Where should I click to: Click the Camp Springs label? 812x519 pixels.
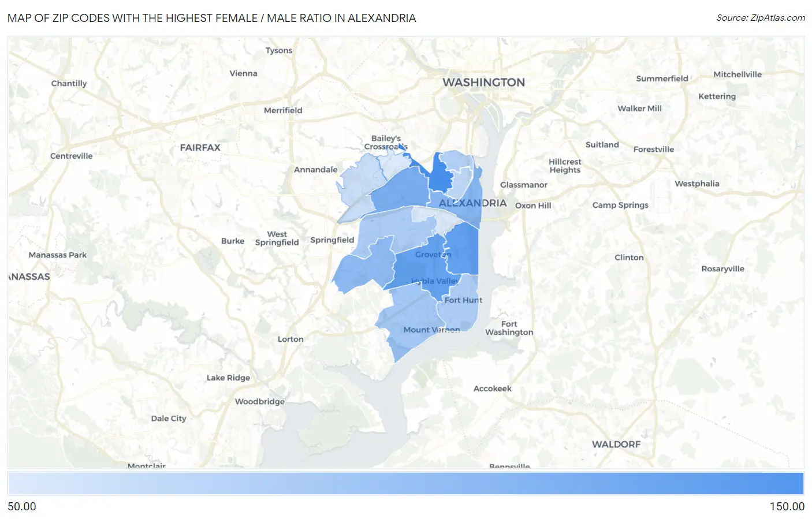(x=620, y=206)
